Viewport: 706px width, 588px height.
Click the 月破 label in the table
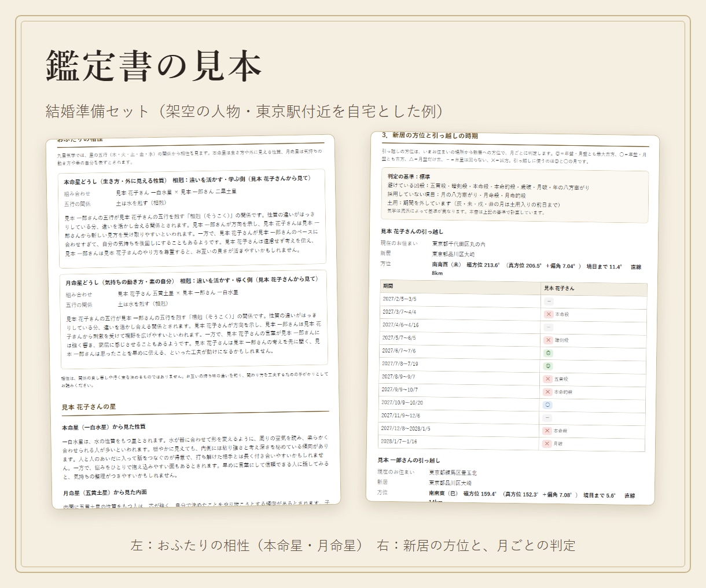pyautogui.click(x=558, y=444)
